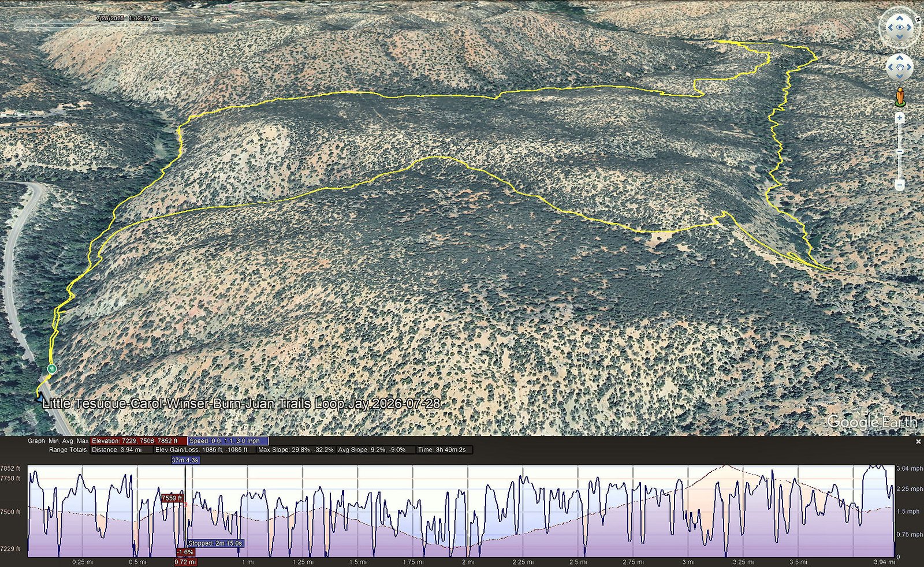
Task: Click the Little Tesuque trails loop label
Action: (x=241, y=403)
